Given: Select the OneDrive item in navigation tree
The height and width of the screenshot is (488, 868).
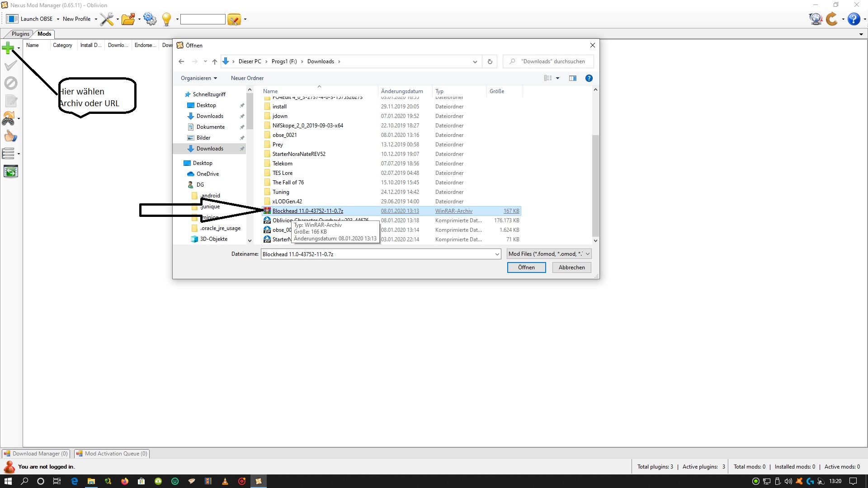Looking at the screenshot, I should (208, 174).
